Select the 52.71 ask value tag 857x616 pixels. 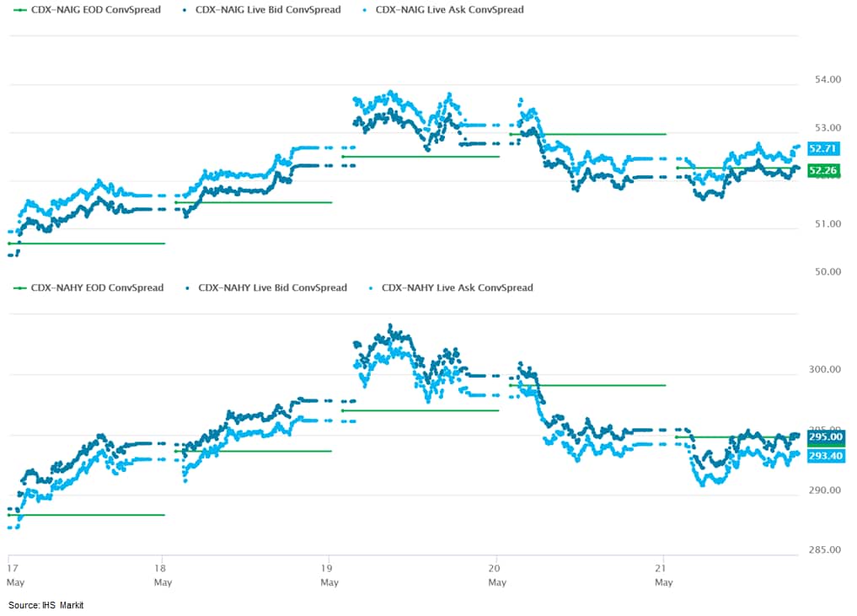(822, 148)
